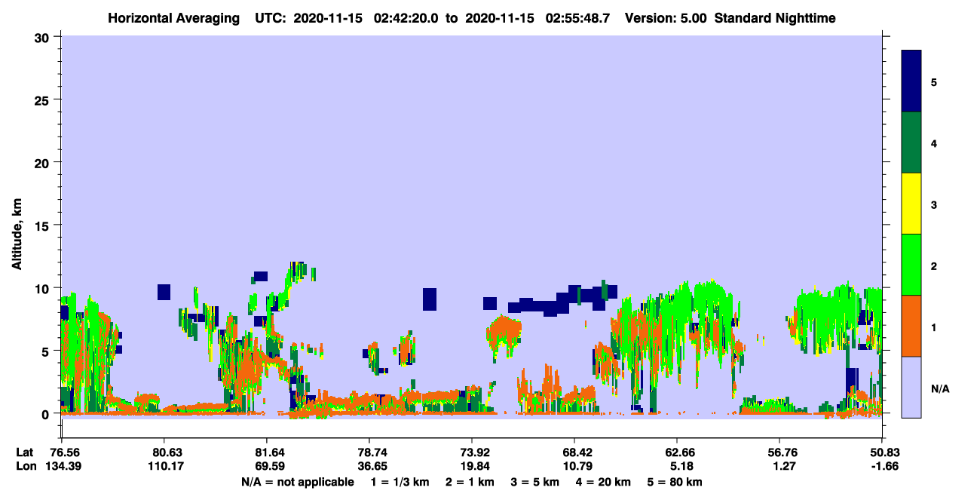
Task: Click the '2 = 1 km' legend note
Action: [x=470, y=482]
